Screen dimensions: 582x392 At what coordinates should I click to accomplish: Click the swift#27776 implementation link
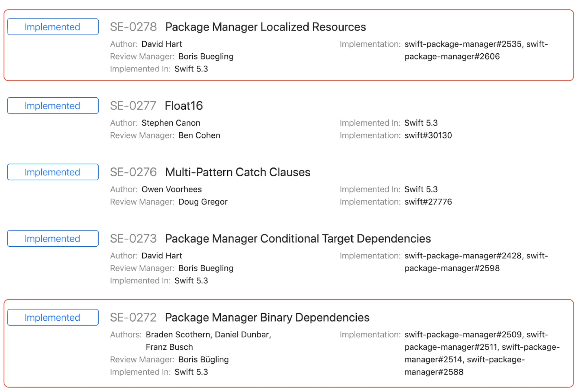[428, 202]
